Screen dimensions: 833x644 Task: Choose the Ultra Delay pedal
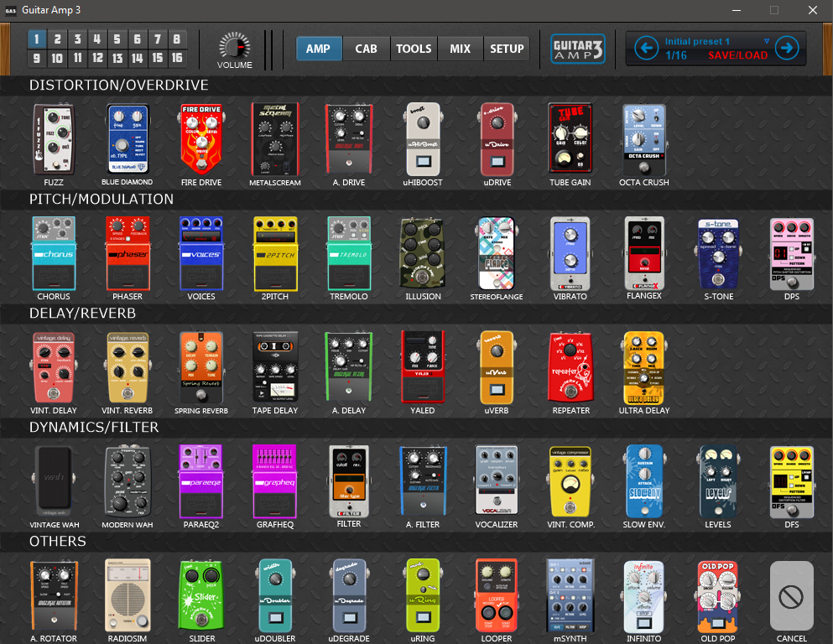[x=644, y=367]
